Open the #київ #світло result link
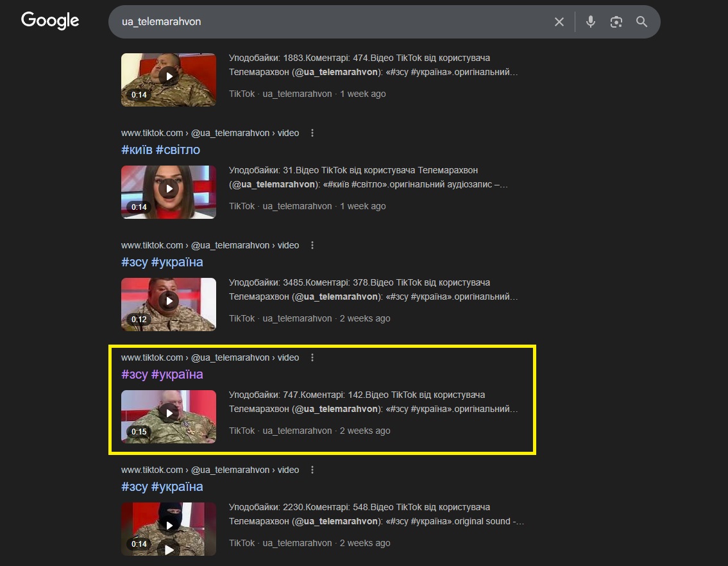The image size is (728, 566). [160, 150]
